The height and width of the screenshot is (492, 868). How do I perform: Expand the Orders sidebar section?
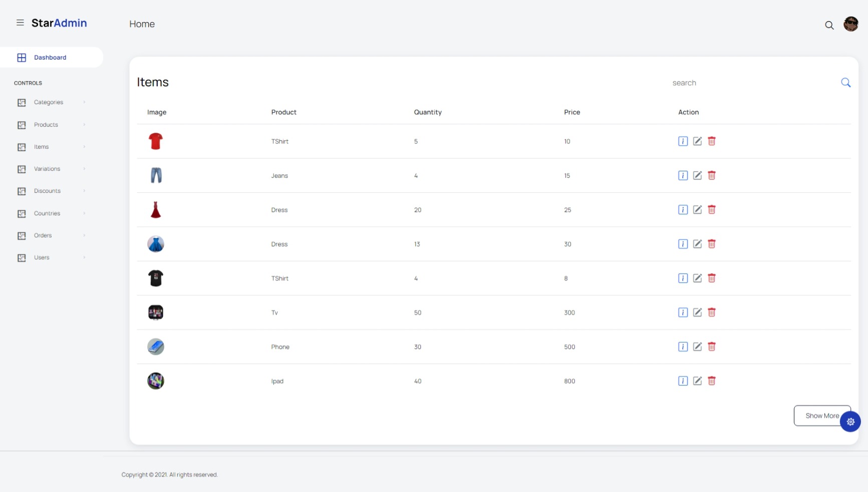[x=43, y=235]
